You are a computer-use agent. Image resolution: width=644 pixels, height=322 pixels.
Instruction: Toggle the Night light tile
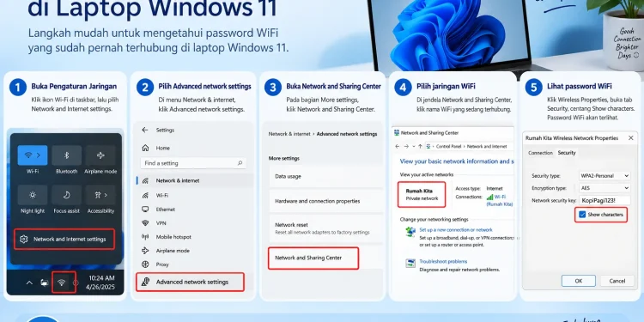(33, 195)
